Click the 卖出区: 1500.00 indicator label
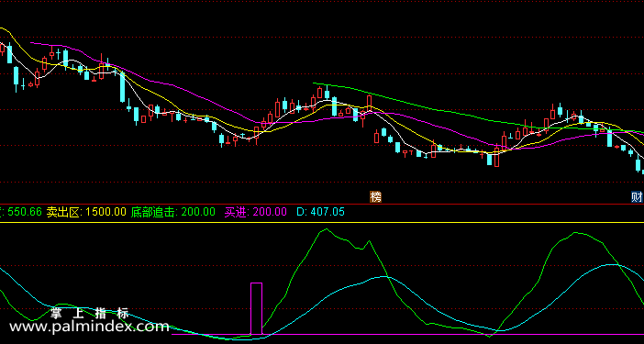This screenshot has width=644, height=344. [x=86, y=212]
